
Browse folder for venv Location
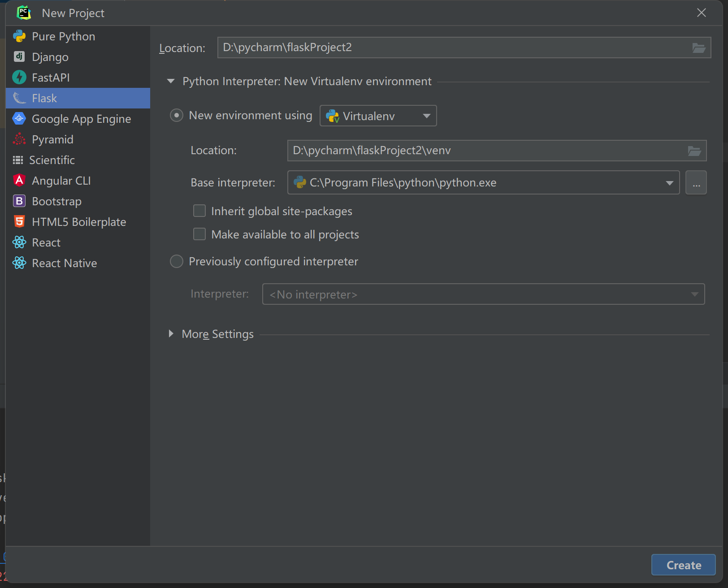point(694,151)
